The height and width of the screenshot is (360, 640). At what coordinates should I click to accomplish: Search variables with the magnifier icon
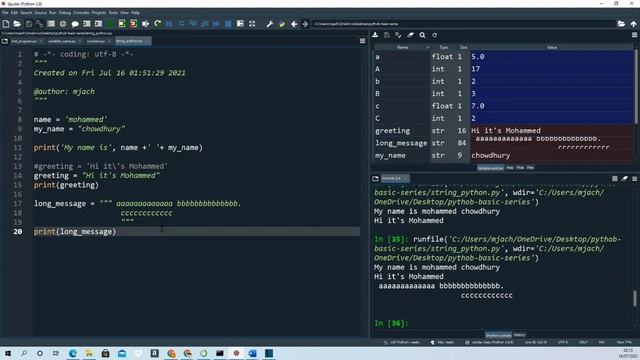(x=422, y=35)
